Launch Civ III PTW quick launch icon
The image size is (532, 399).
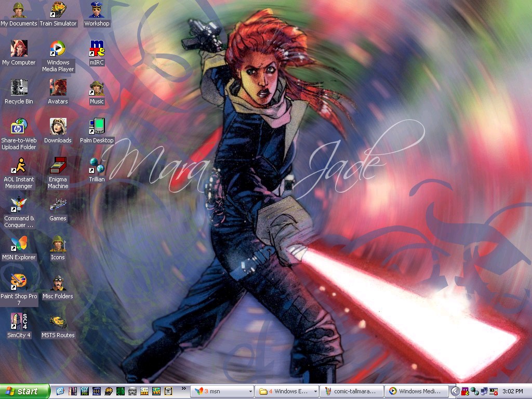click(85, 391)
